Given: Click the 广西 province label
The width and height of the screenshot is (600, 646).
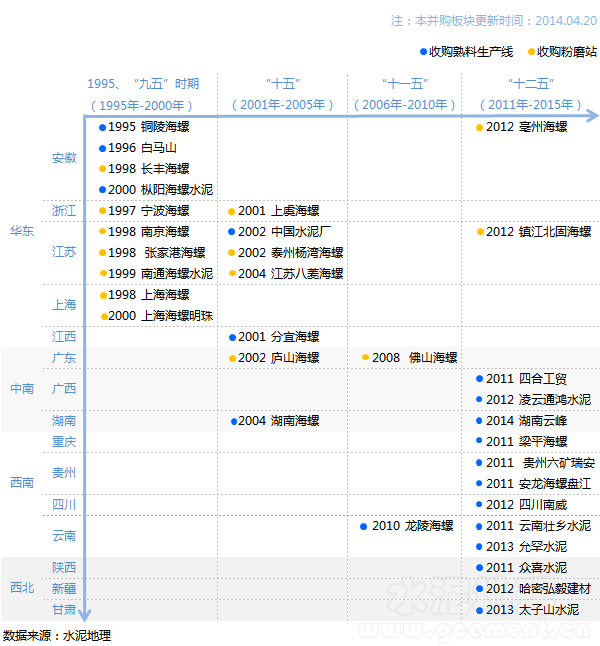Looking at the screenshot, I should coord(64,389).
